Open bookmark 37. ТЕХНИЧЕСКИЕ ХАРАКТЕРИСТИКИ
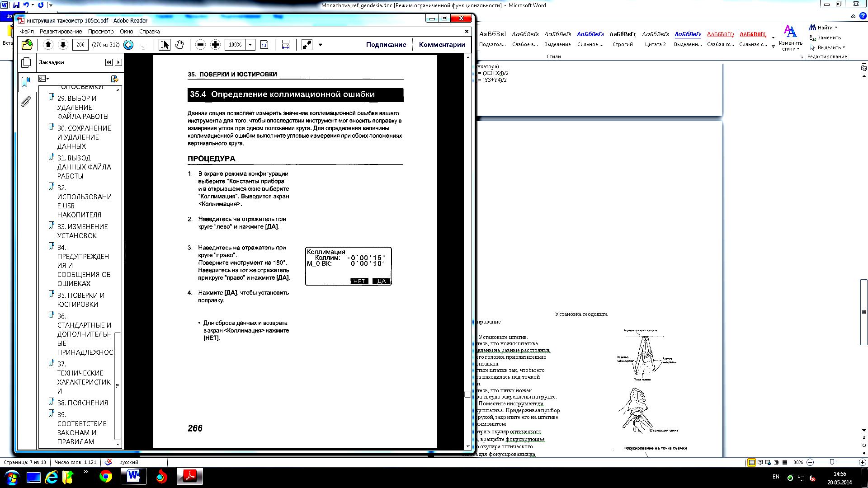 [84, 377]
